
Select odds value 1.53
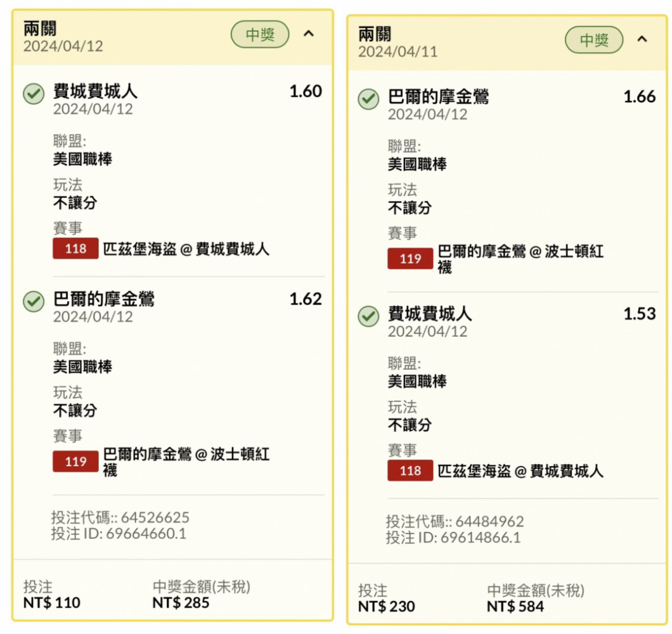click(x=640, y=314)
